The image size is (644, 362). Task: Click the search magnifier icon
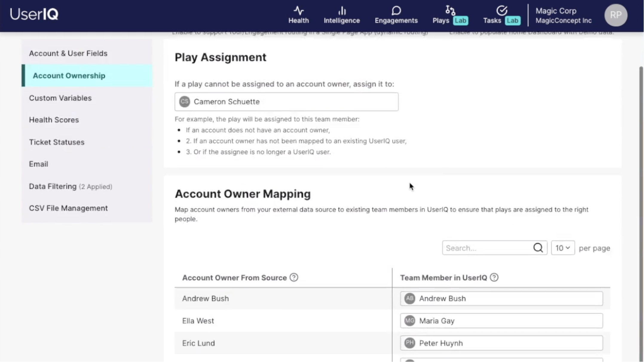(538, 248)
